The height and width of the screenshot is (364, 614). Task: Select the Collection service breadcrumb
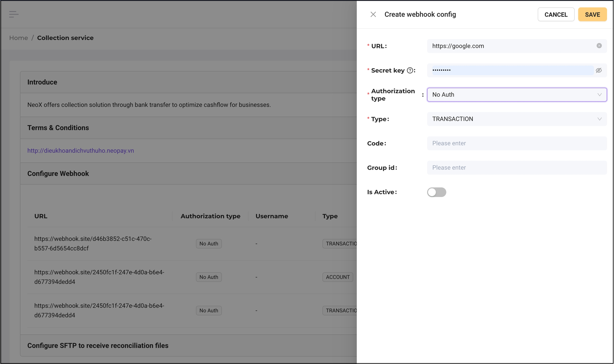tap(65, 38)
